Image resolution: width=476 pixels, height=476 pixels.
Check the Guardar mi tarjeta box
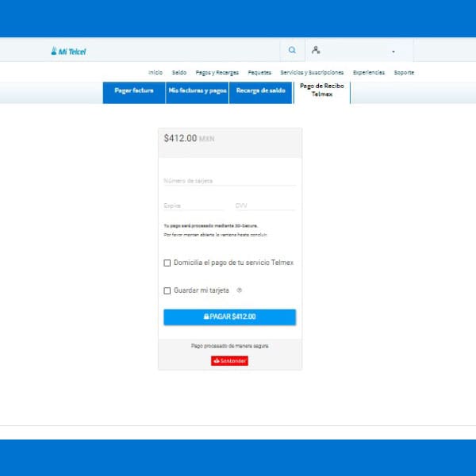pyautogui.click(x=167, y=291)
